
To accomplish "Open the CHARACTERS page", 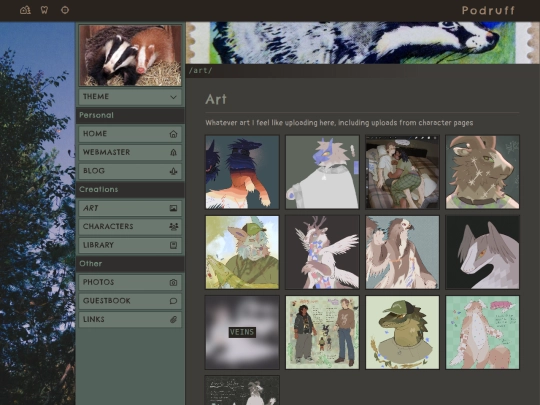I will point(130,227).
